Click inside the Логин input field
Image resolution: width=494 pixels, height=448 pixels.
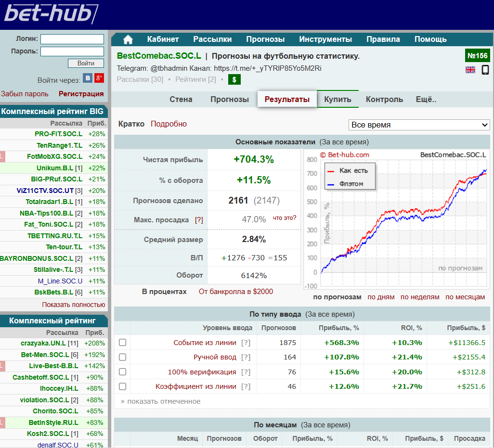pyautogui.click(x=72, y=39)
